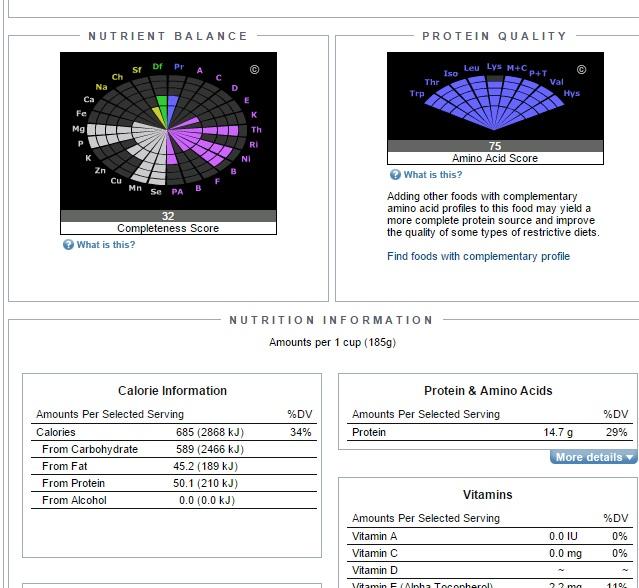
Task: Click the 'Calorie Information' heading
Action: point(172,390)
